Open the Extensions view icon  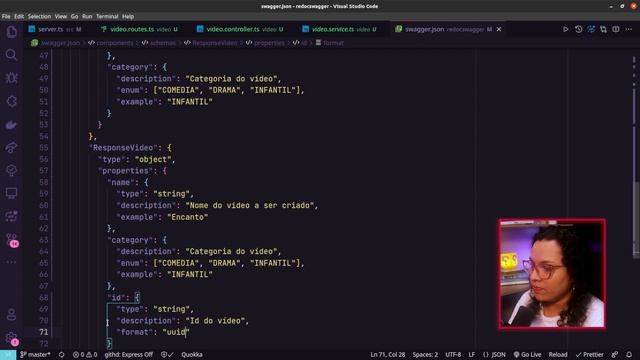(x=11, y=101)
